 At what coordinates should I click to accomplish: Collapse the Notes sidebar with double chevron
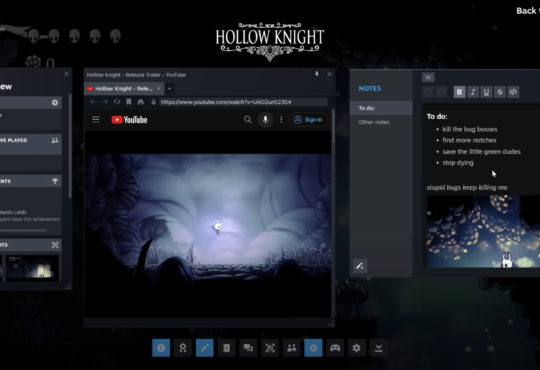428,77
